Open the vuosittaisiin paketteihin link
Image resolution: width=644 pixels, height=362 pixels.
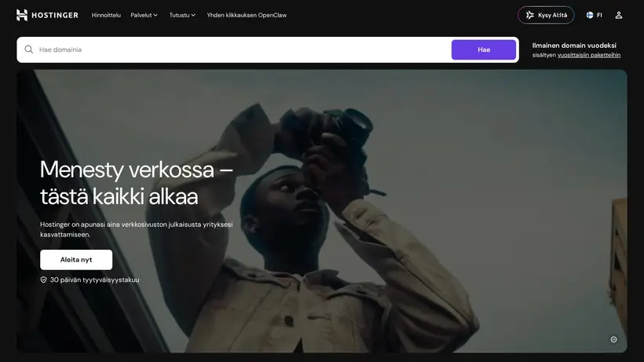[588, 55]
